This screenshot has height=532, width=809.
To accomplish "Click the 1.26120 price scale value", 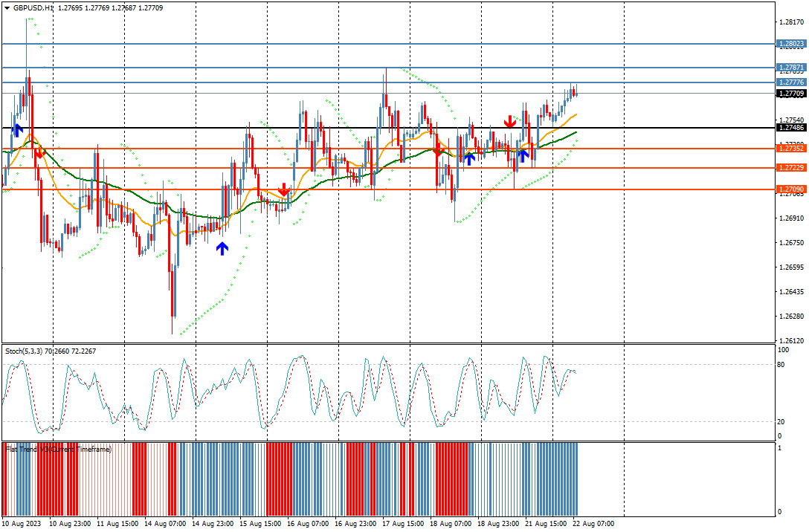I will point(791,341).
